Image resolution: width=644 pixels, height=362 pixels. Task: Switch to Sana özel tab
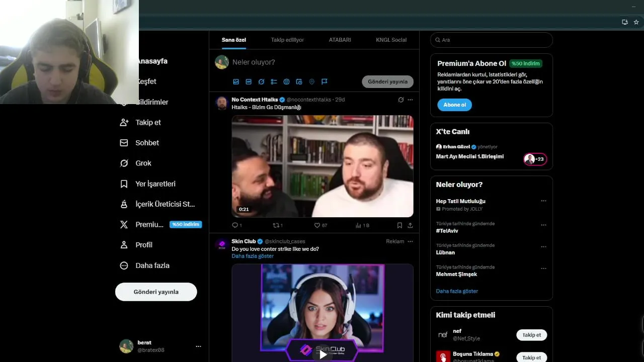(x=234, y=40)
